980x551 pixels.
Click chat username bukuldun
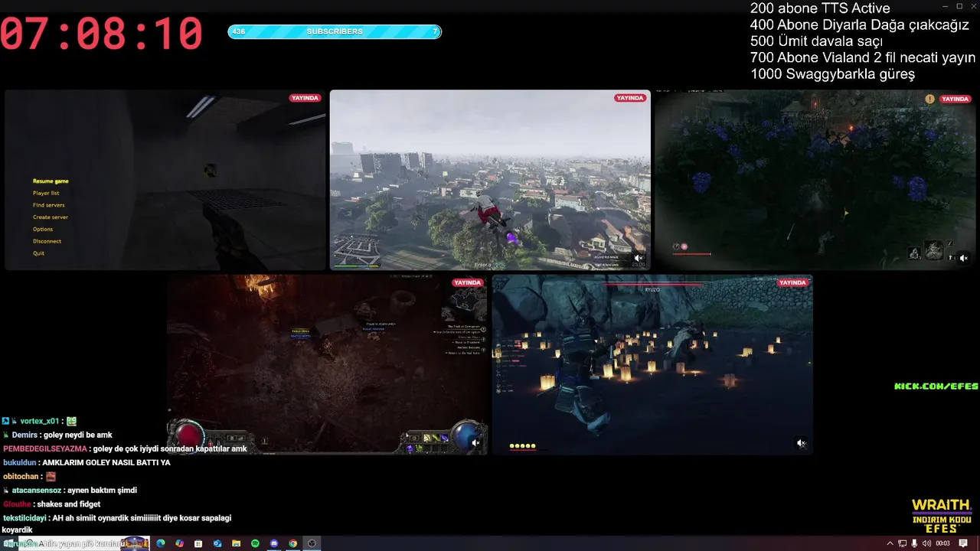coord(20,462)
